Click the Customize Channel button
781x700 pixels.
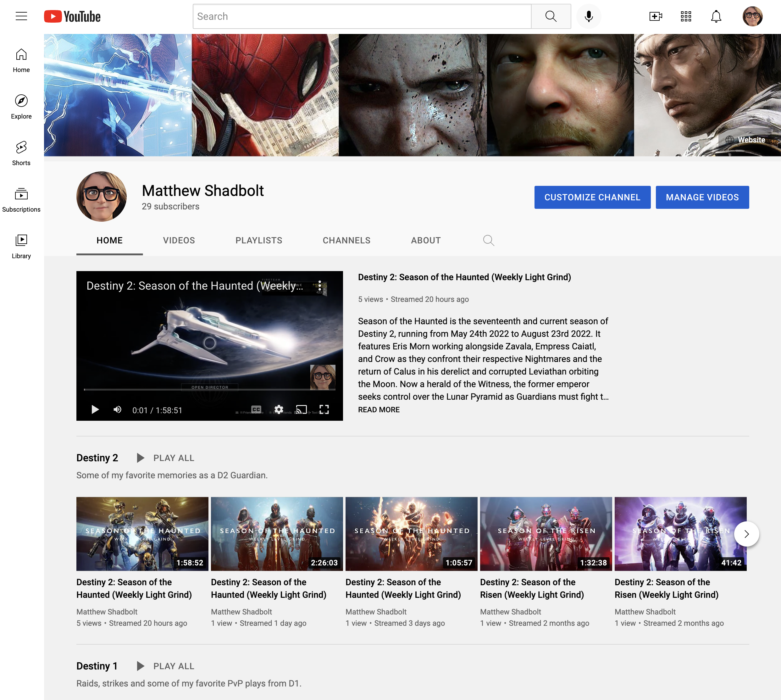tap(592, 197)
